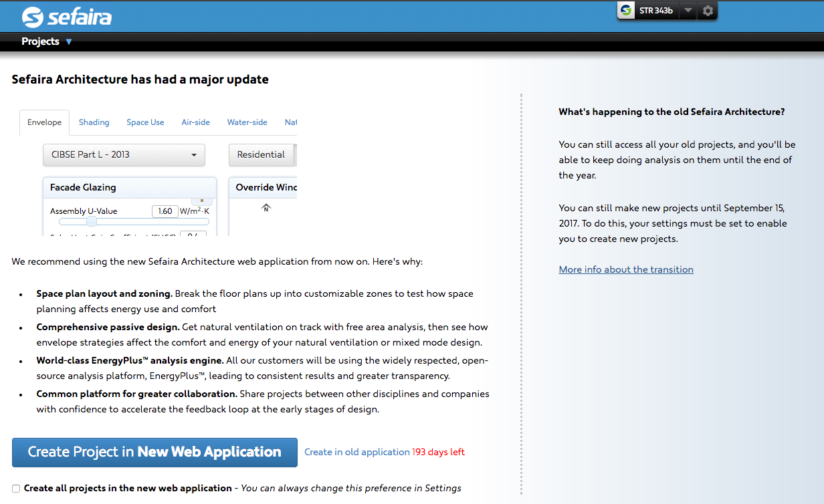Switch to the Envelope tab
This screenshot has width=824, height=504.
44,122
